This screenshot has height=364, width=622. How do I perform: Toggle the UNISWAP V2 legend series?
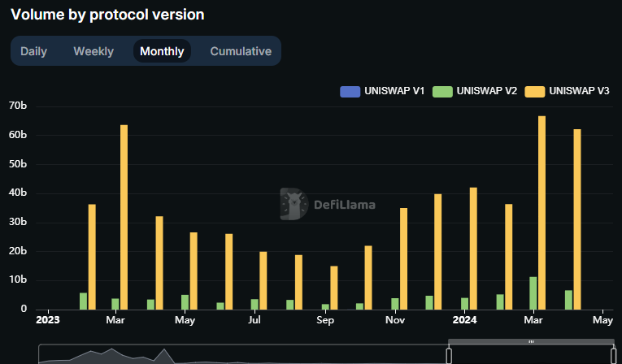tap(475, 91)
